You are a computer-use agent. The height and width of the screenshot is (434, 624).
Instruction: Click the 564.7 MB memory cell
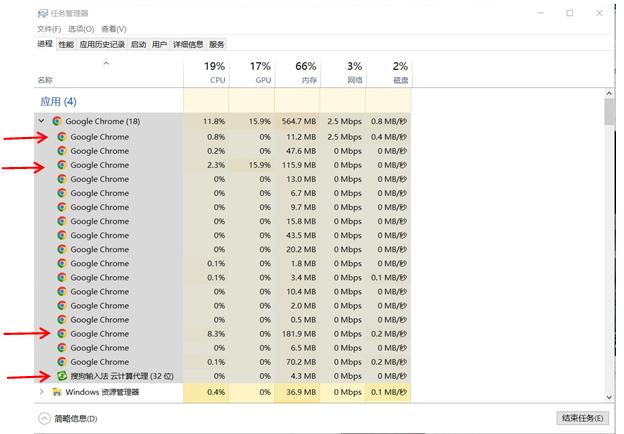pyautogui.click(x=299, y=121)
